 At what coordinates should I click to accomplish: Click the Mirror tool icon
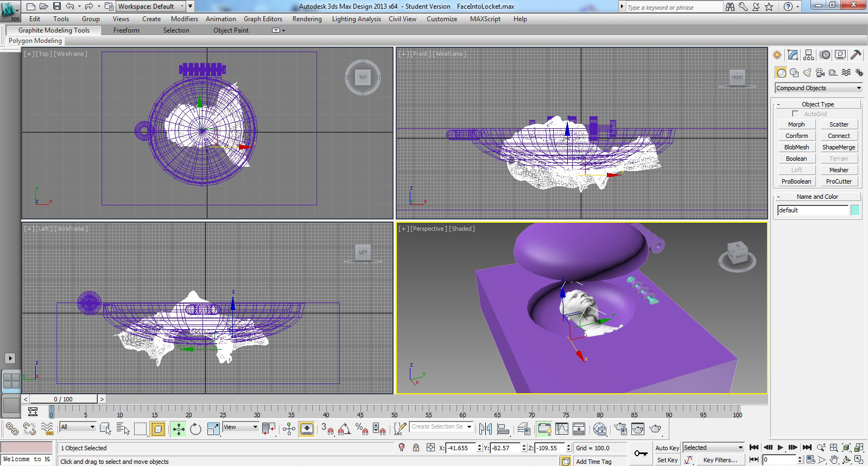tap(485, 429)
